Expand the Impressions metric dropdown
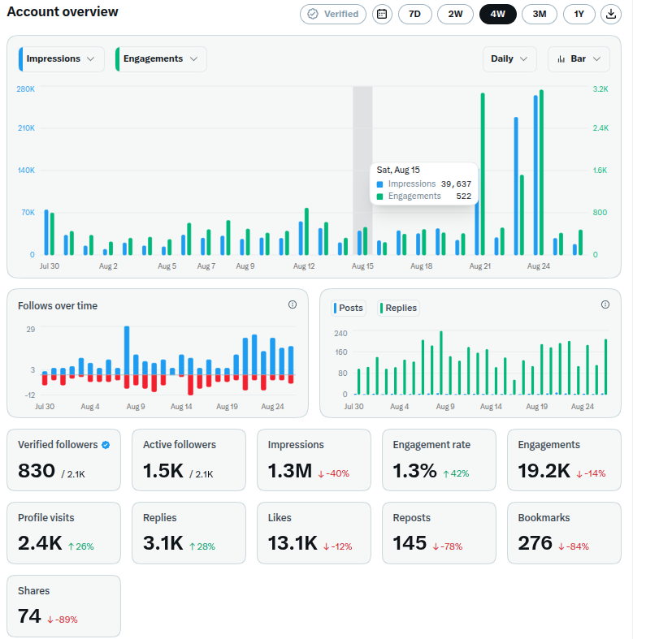 (x=61, y=59)
